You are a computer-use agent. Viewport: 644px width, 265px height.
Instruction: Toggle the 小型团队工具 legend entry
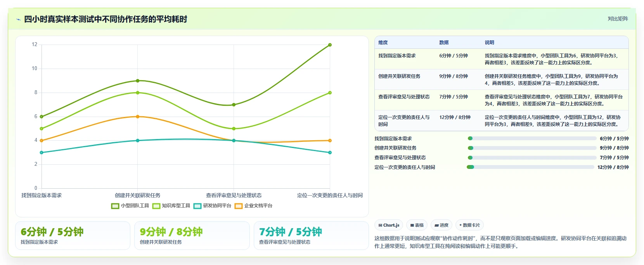pyautogui.click(x=130, y=206)
